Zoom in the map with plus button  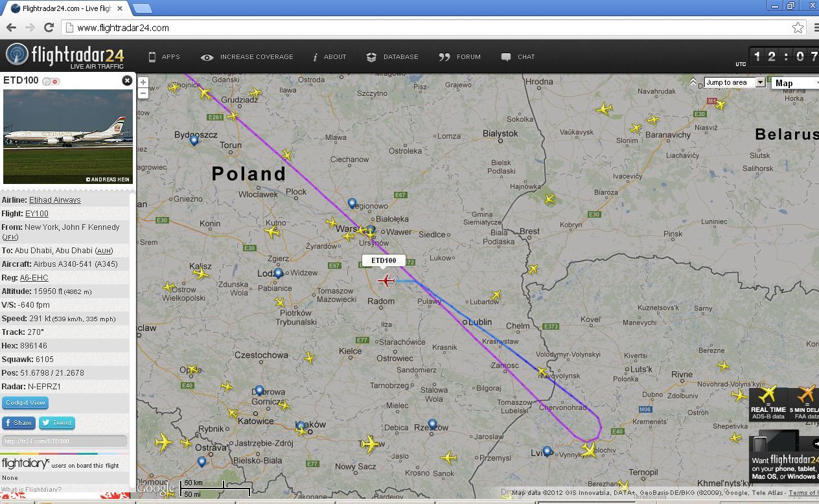click(143, 82)
